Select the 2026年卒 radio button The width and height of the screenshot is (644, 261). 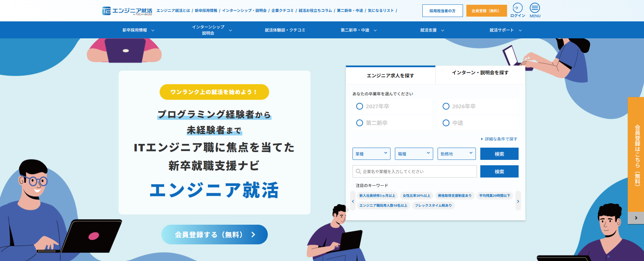tap(446, 106)
